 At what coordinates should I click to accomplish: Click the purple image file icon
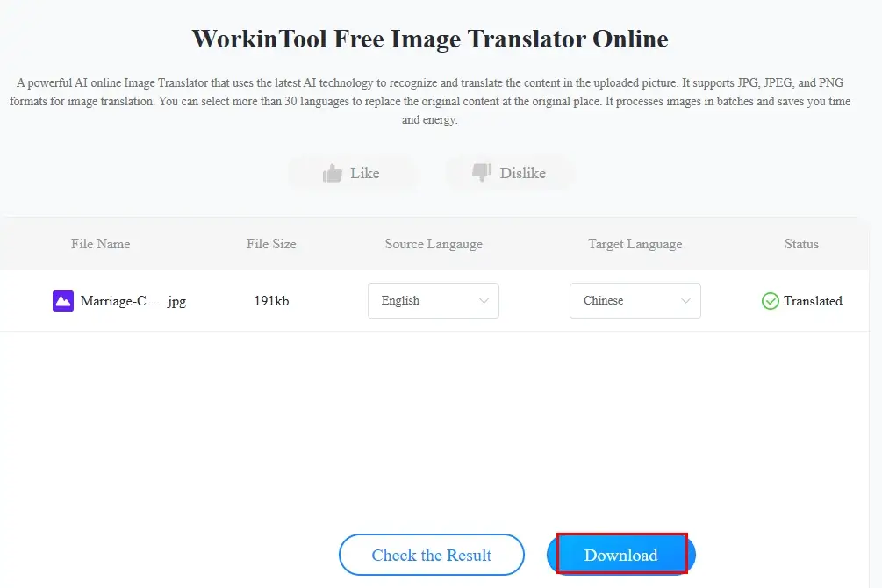tap(63, 301)
